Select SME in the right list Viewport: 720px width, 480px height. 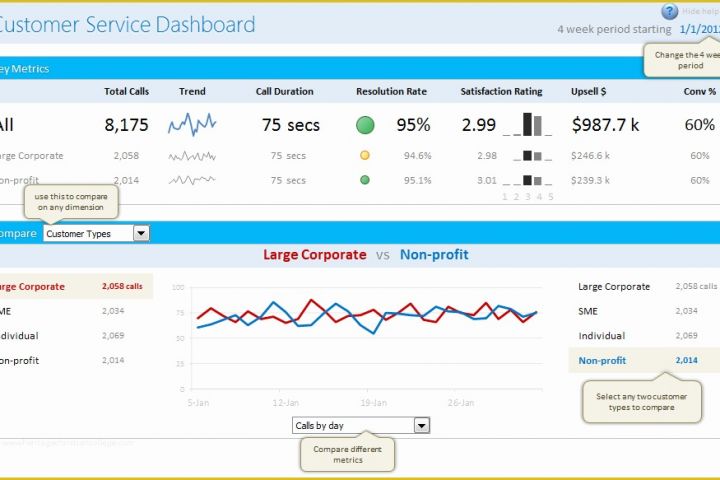point(644,311)
